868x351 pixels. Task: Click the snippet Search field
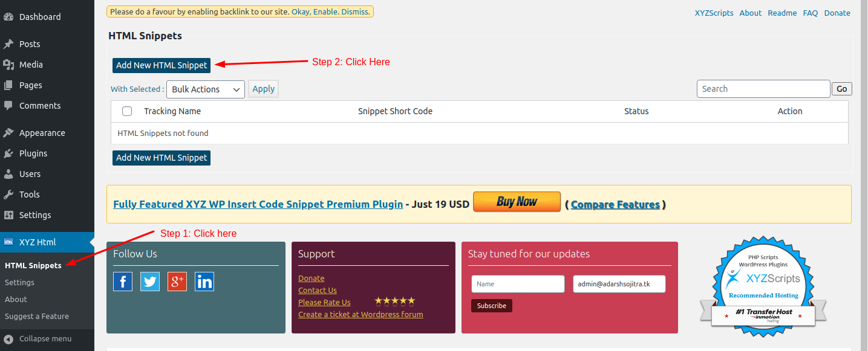coord(763,89)
